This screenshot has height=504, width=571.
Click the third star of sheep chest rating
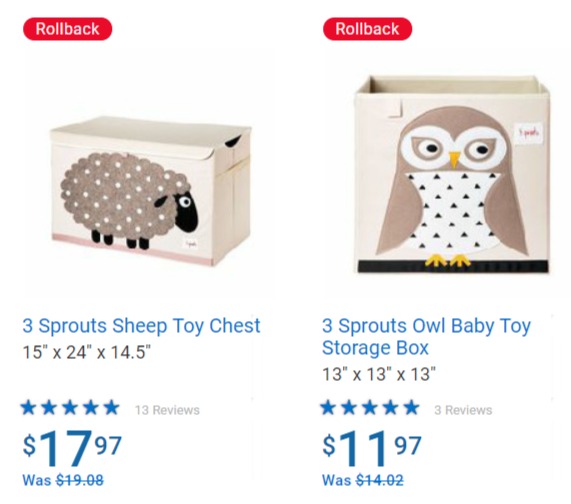(x=70, y=407)
